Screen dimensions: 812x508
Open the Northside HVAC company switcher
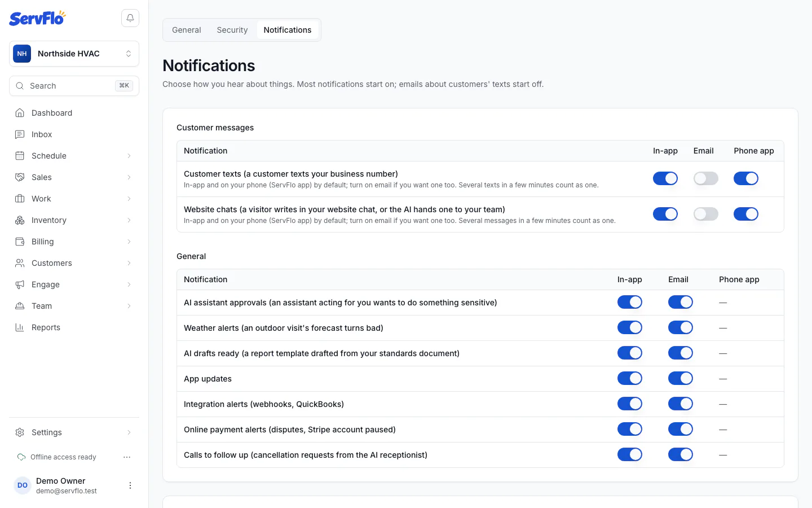pyautogui.click(x=74, y=54)
